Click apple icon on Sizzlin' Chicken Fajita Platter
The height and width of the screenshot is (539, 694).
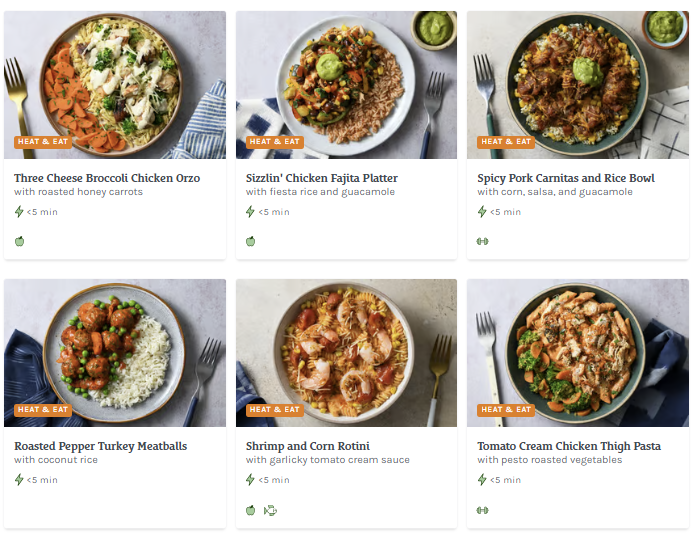pyautogui.click(x=251, y=241)
